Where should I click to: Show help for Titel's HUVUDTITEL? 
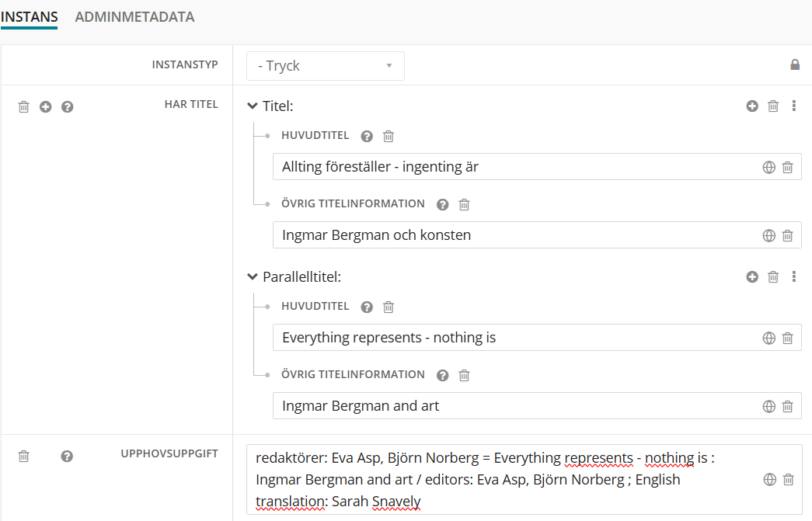click(368, 136)
